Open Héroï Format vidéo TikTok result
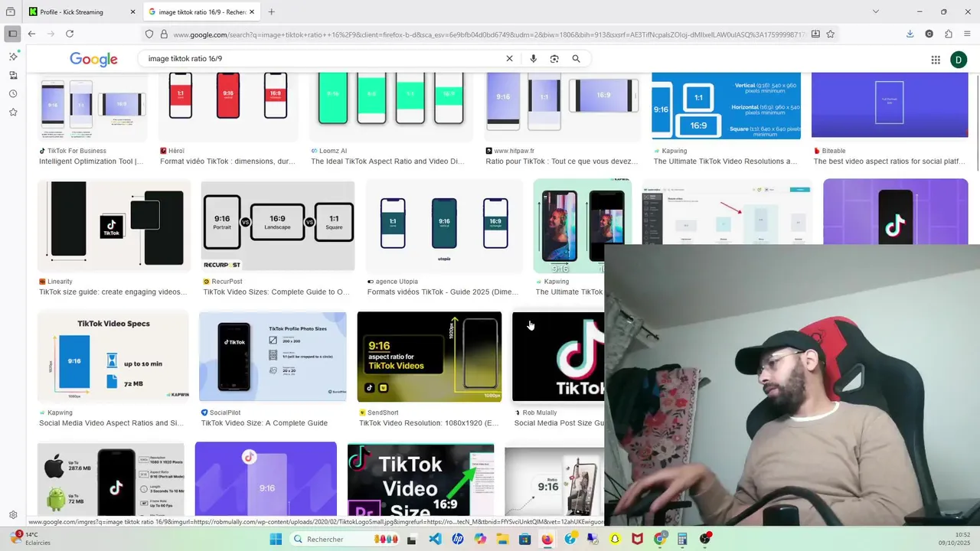The image size is (980, 551). point(227,161)
